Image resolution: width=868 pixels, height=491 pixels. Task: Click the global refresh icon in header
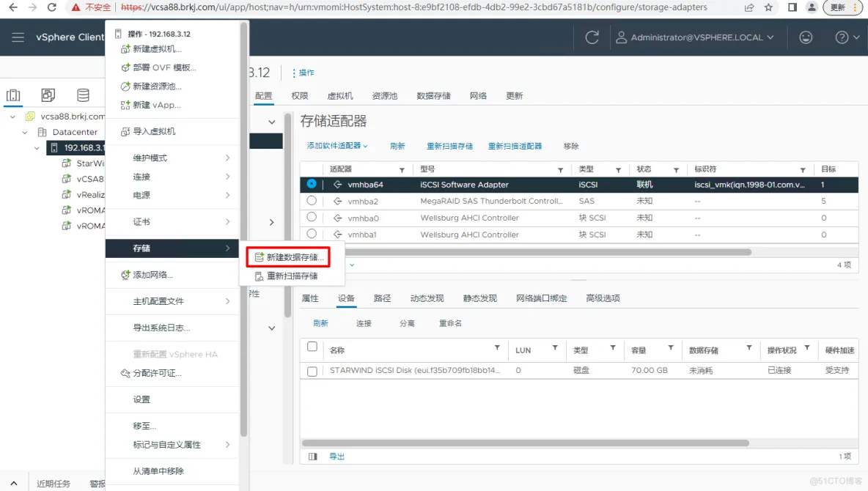point(592,37)
